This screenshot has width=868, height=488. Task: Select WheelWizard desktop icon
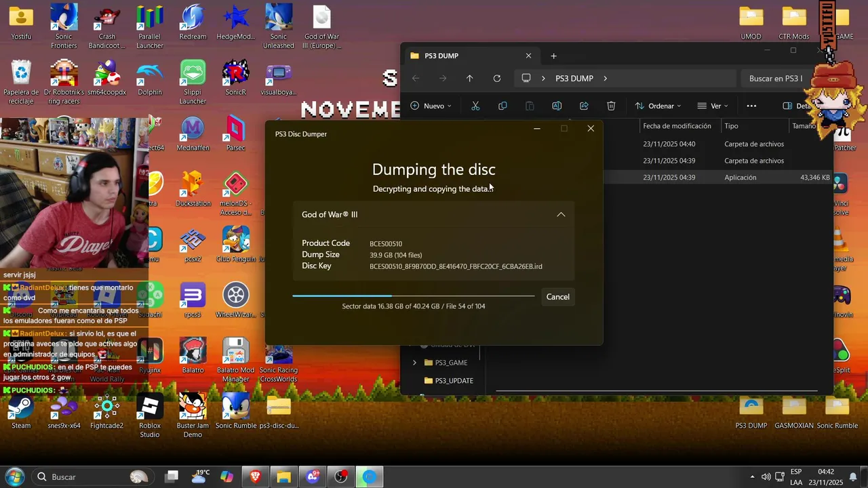tap(235, 300)
